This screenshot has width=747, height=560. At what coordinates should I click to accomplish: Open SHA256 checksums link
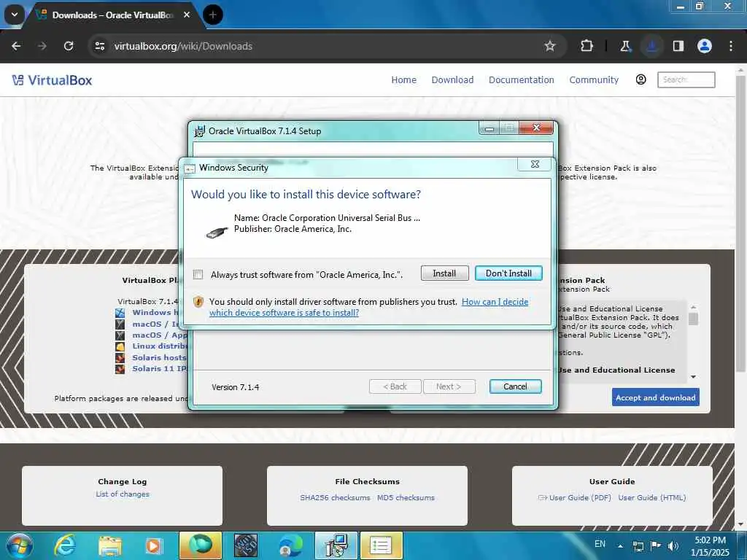pyautogui.click(x=335, y=497)
